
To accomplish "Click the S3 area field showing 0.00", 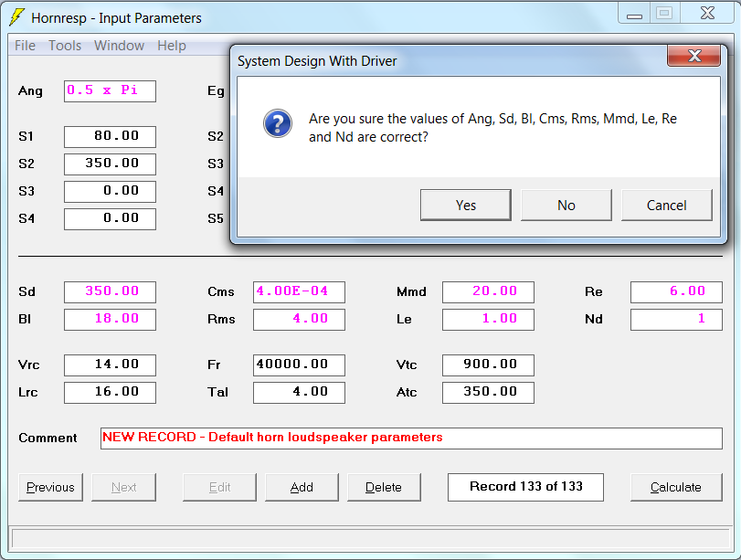I will click(x=111, y=192).
